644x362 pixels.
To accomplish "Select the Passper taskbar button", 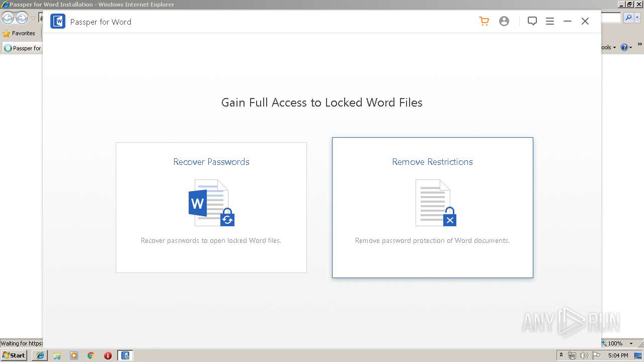I will [x=125, y=355].
